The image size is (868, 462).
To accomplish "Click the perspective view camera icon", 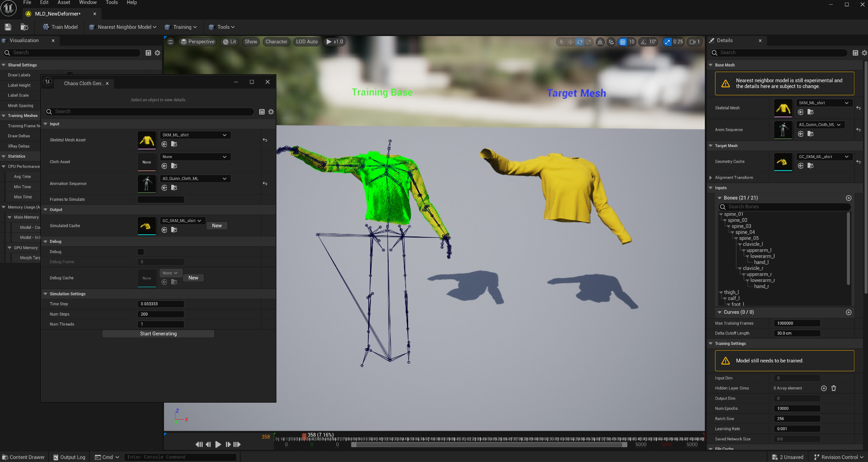I will pyautogui.click(x=186, y=41).
